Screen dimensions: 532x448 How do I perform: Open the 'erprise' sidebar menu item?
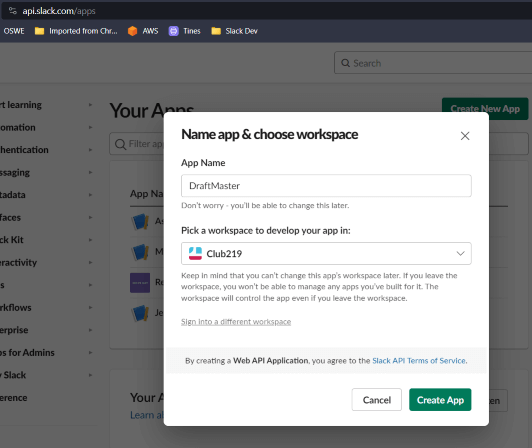[14, 330]
